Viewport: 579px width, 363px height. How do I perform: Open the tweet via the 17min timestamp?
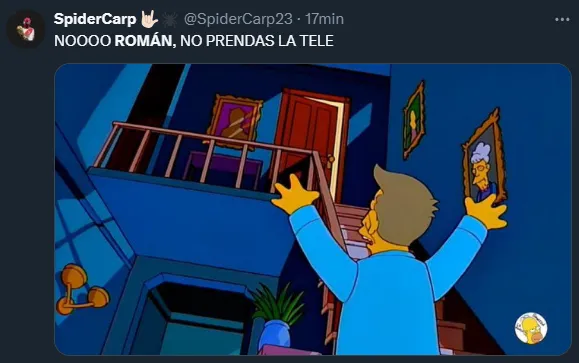pyautogui.click(x=324, y=19)
